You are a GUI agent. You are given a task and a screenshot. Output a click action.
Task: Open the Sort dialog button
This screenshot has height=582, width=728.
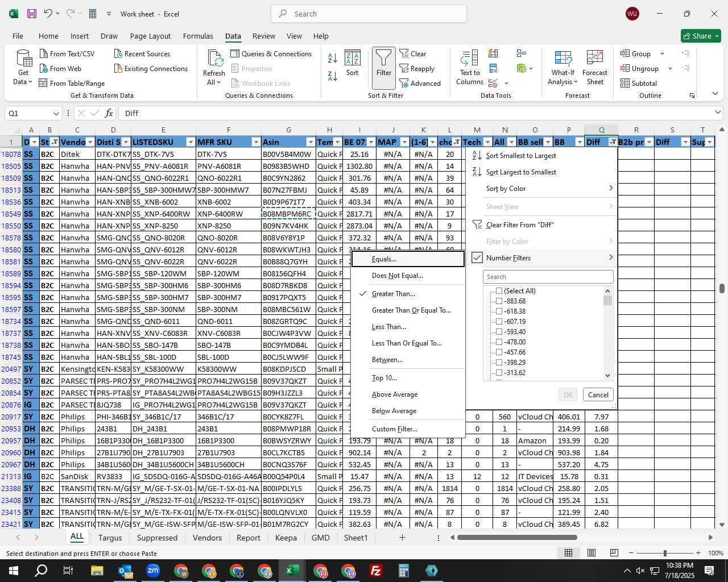click(x=353, y=64)
